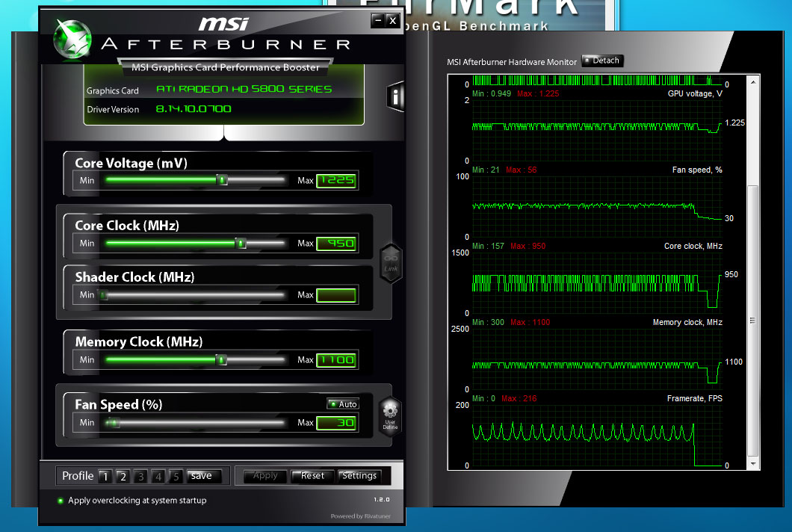Close the Afterburner window
Image resolution: width=792 pixels, height=532 pixels.
coord(392,20)
